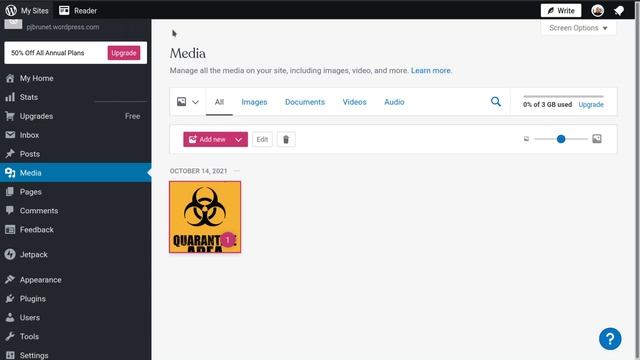Switch to the Audio tab
The height and width of the screenshot is (360, 640).
(x=394, y=102)
